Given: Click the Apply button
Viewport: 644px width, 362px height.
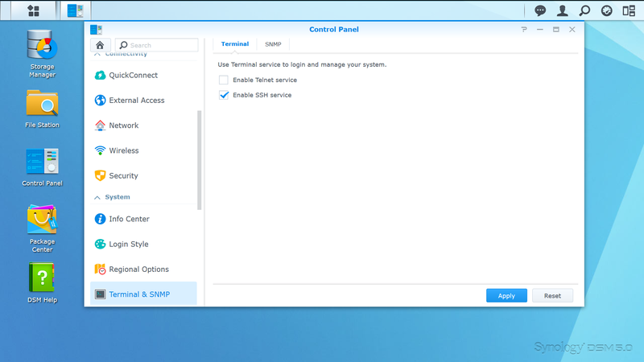Looking at the screenshot, I should coord(506,295).
